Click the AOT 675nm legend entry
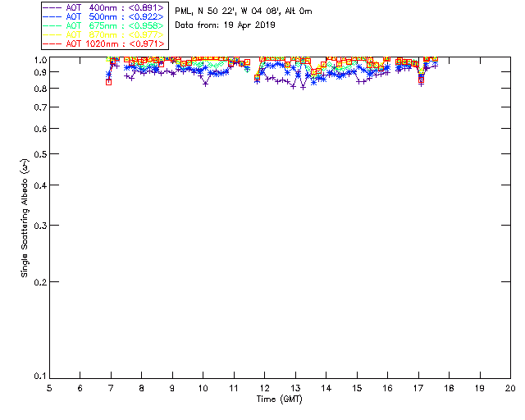This screenshot has height=420, width=525. tap(103, 25)
